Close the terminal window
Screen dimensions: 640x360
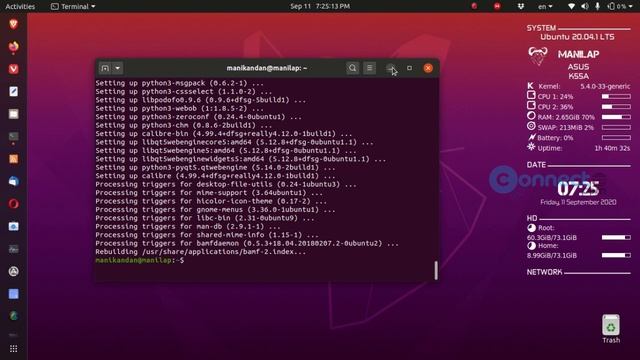tap(428, 68)
